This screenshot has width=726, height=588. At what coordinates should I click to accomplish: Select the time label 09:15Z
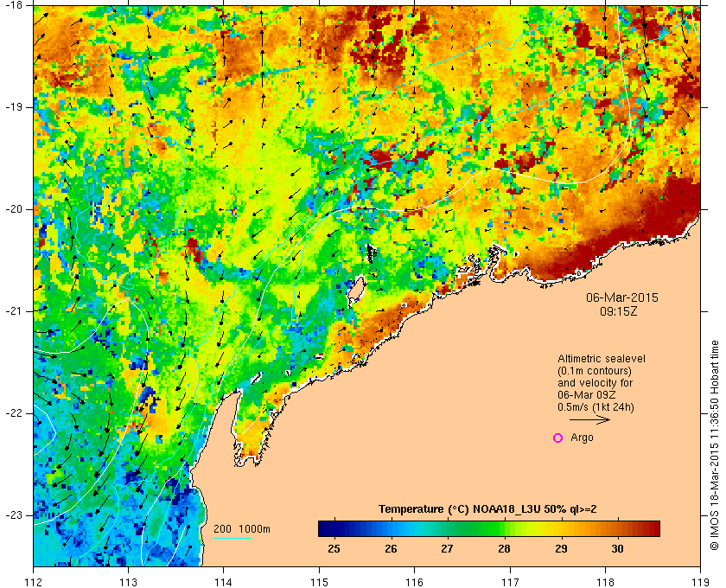point(619,311)
